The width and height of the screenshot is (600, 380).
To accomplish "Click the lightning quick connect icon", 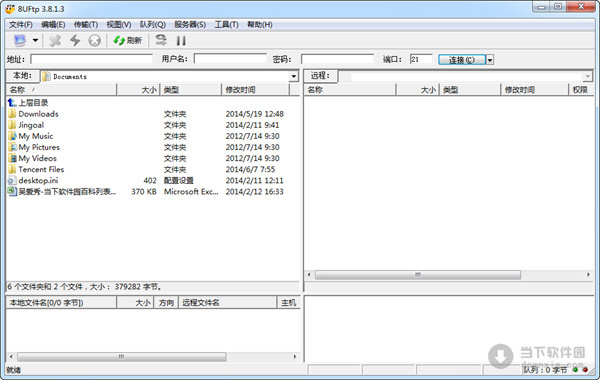I will (75, 40).
